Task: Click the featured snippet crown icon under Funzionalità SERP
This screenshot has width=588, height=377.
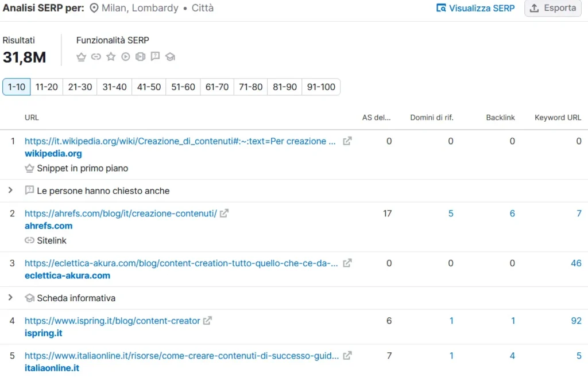Action: click(x=81, y=57)
